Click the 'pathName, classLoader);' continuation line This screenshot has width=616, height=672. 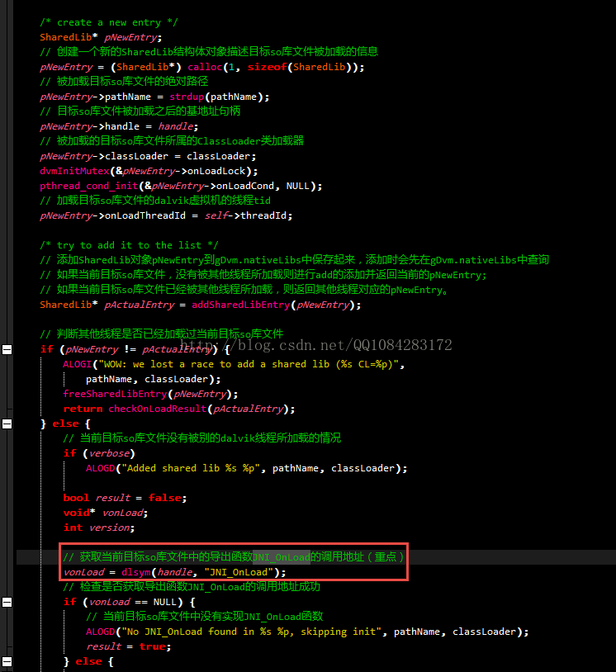154,379
